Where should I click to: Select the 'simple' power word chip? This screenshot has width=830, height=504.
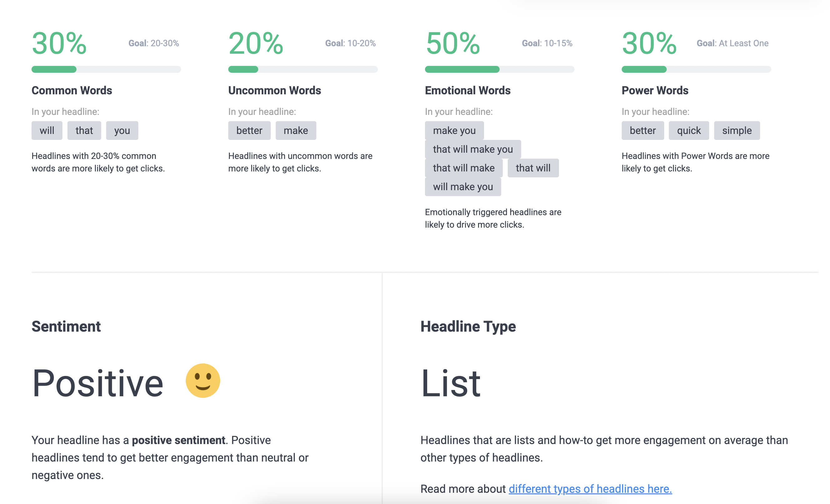(737, 131)
